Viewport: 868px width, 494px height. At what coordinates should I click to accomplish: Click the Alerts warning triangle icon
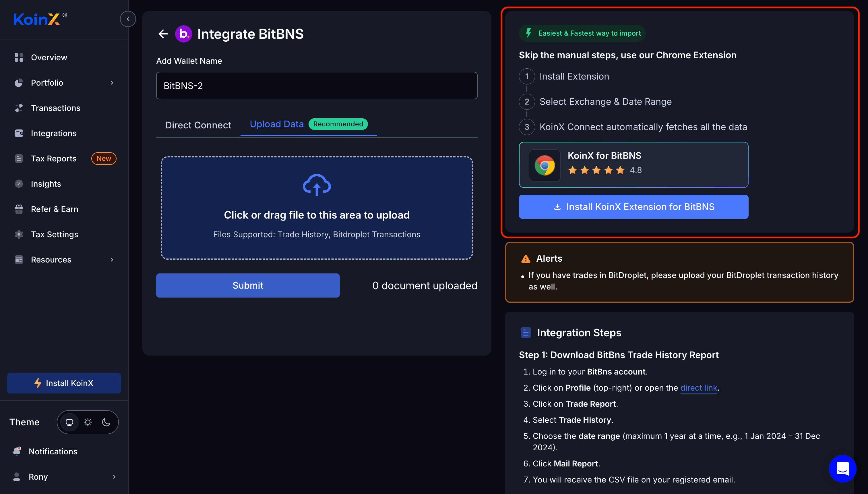tap(526, 258)
